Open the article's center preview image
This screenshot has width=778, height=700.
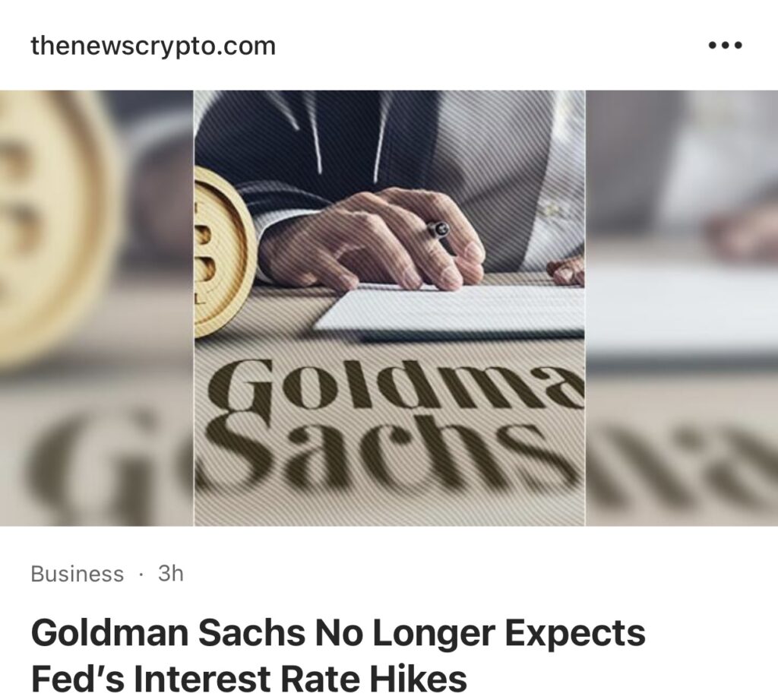tap(390, 308)
